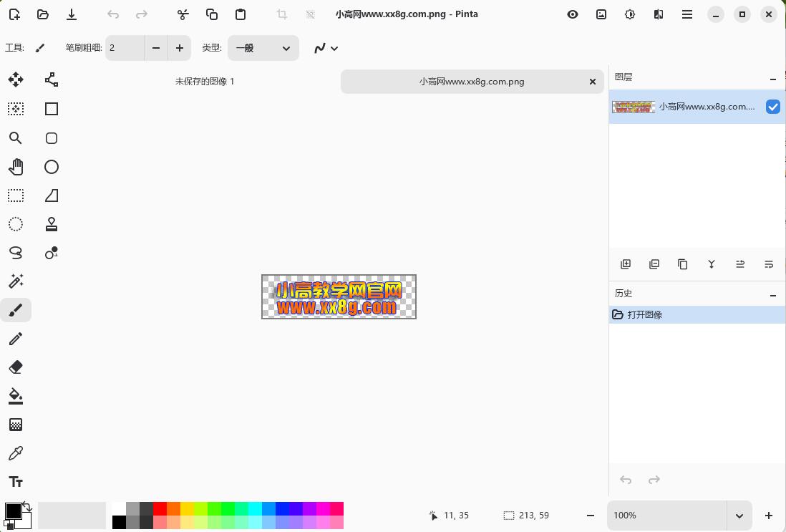This screenshot has width=786, height=532.
Task: Pick the red swatch in the palette
Action: pos(160,508)
